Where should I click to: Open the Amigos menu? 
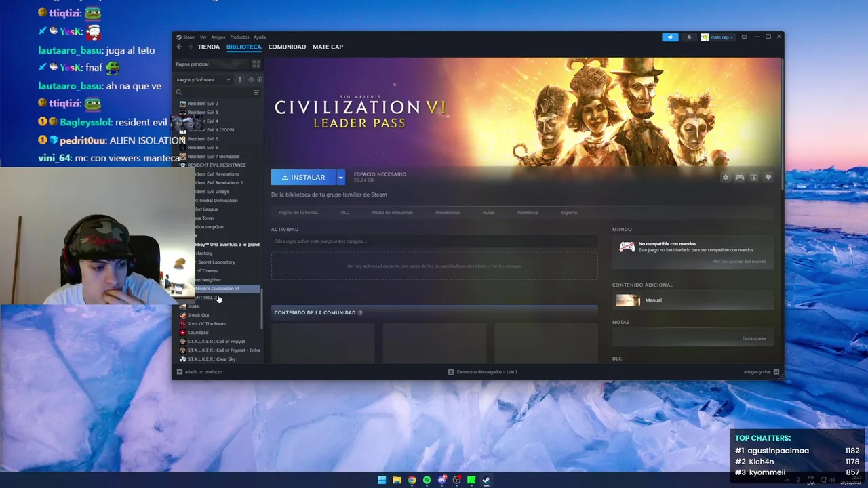pos(218,37)
